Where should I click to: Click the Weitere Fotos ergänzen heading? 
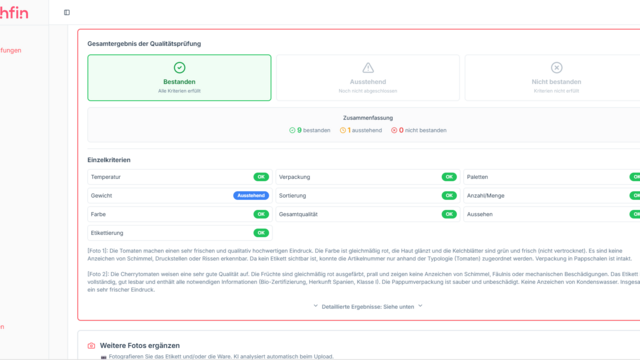[x=140, y=345]
